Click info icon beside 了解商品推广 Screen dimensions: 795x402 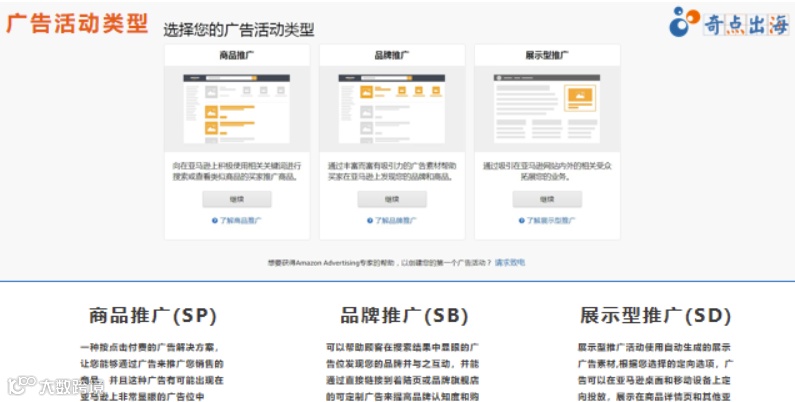point(214,221)
